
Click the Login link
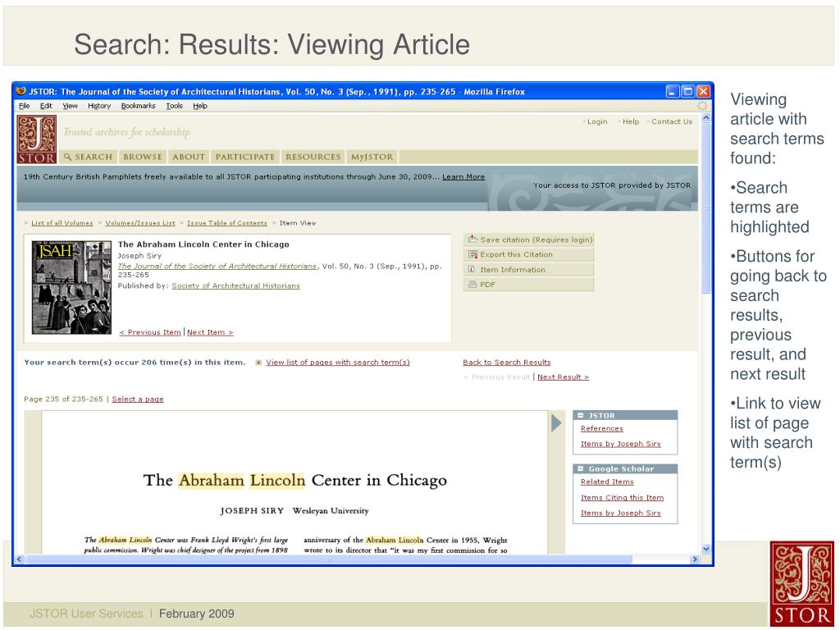pos(597,121)
